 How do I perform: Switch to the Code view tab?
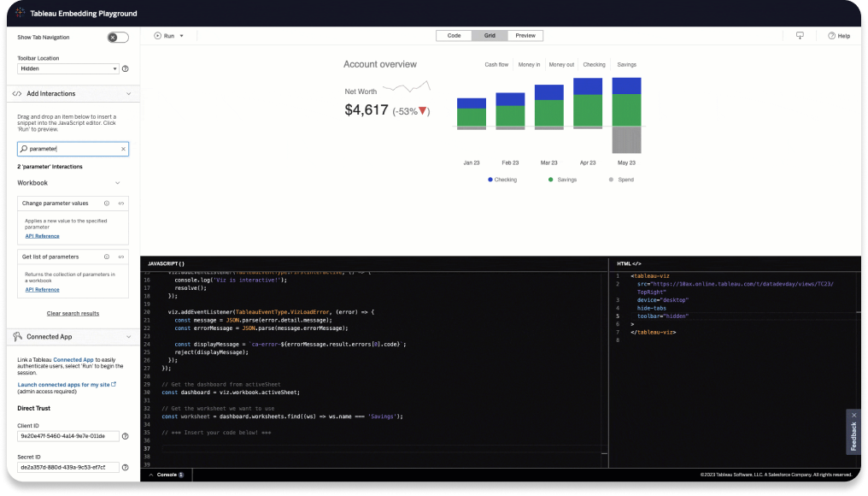[x=454, y=36]
